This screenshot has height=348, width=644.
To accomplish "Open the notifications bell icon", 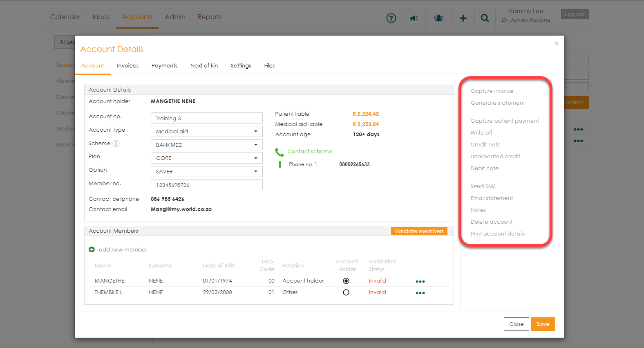I will pyautogui.click(x=438, y=18).
